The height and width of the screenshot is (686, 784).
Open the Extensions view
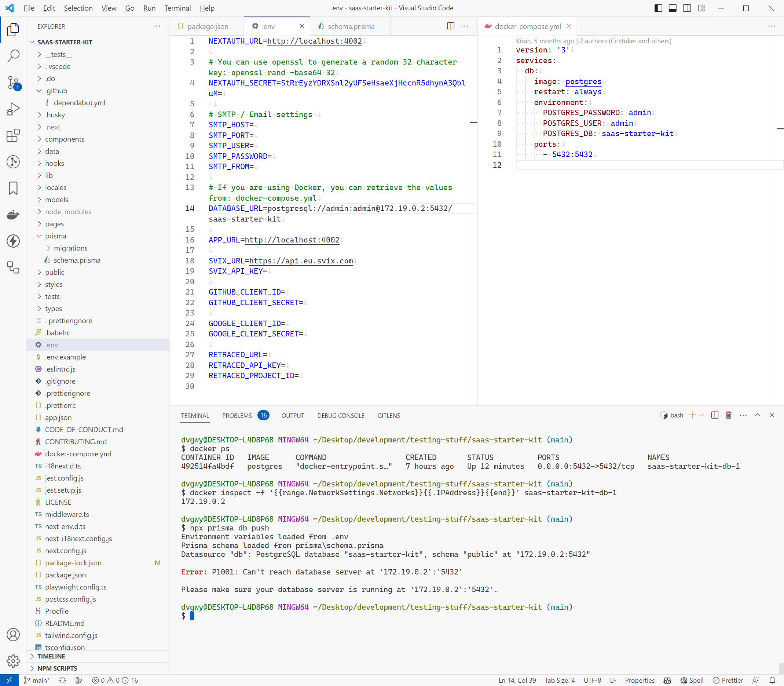14,135
